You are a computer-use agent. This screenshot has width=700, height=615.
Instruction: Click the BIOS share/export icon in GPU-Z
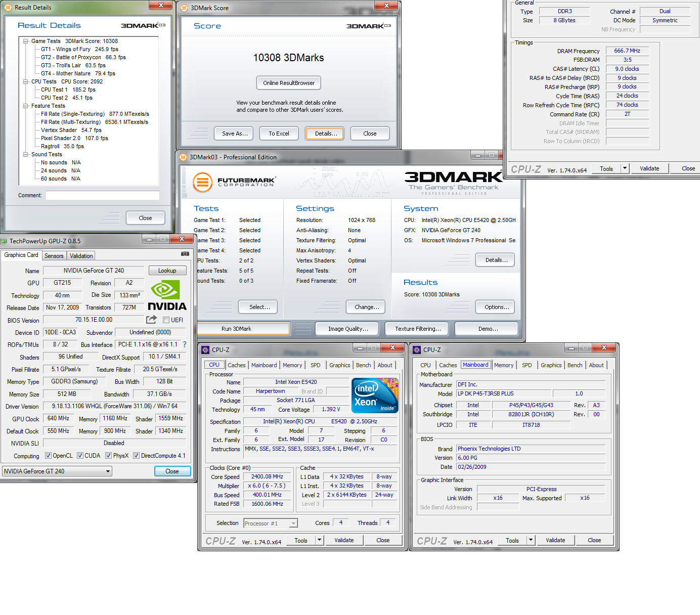click(151, 319)
